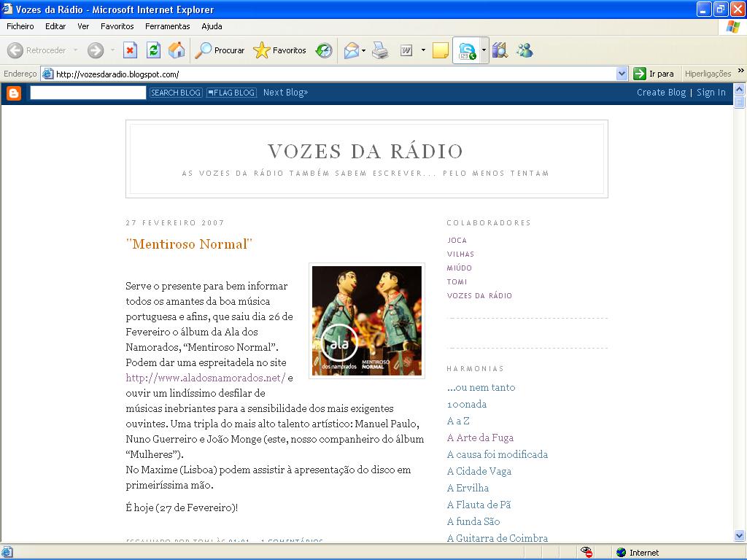Open A causa foi modificada link
747x560 pixels.
498,454
